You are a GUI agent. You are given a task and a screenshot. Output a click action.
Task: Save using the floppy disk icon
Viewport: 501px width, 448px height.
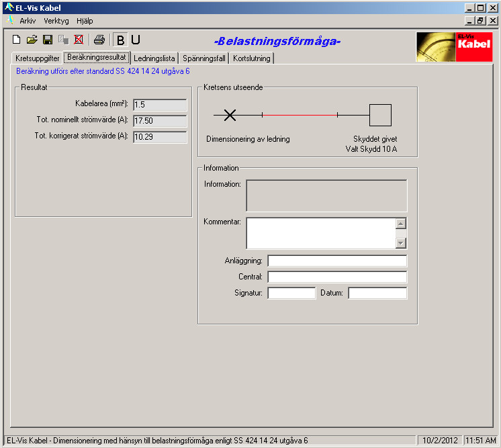[x=48, y=40]
